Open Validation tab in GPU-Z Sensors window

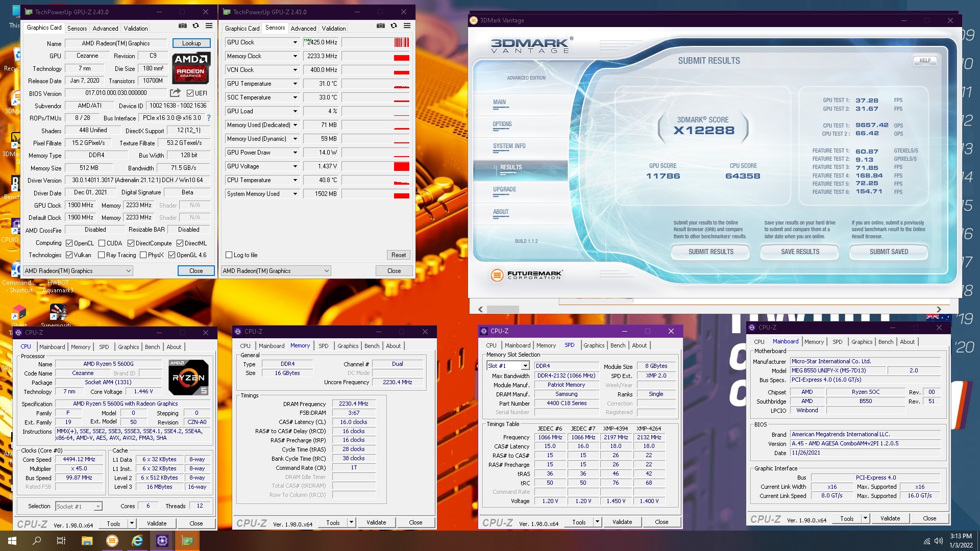[333, 29]
